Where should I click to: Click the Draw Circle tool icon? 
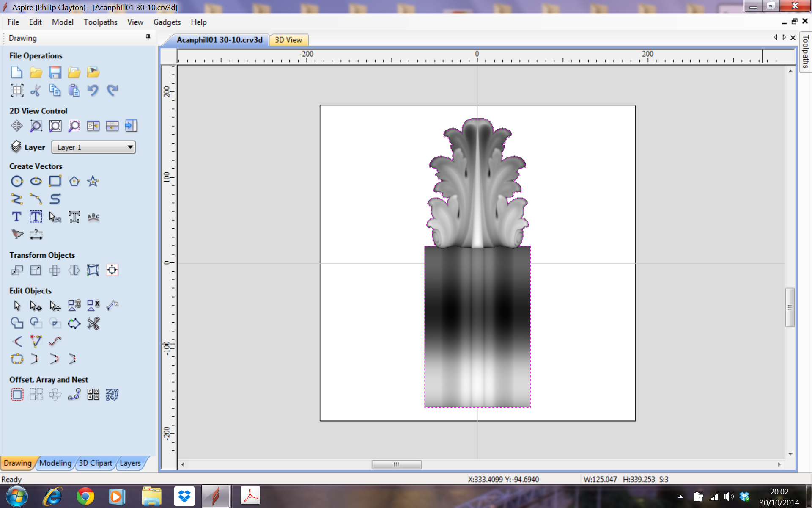click(x=17, y=182)
